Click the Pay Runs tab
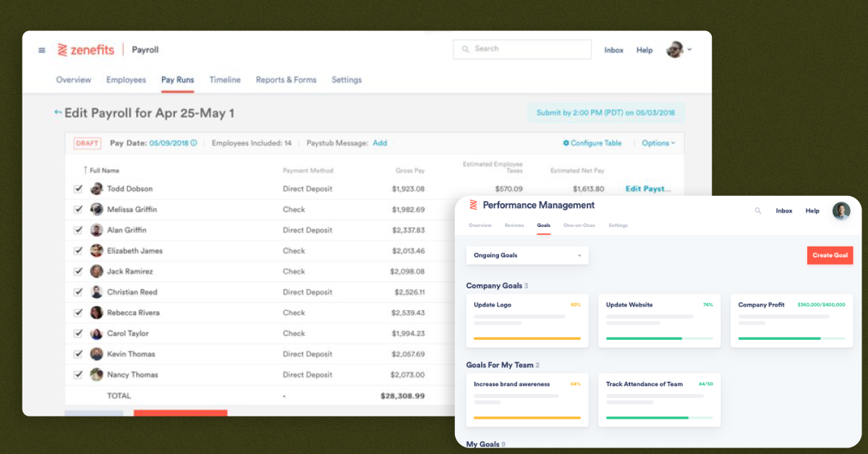This screenshot has height=454, width=868. [x=177, y=80]
